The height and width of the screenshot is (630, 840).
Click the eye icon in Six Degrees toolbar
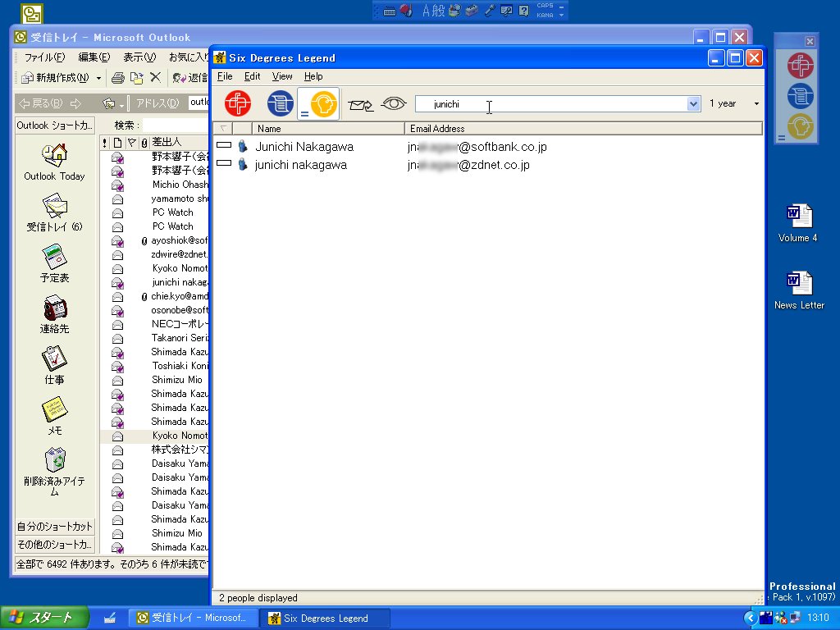394,104
